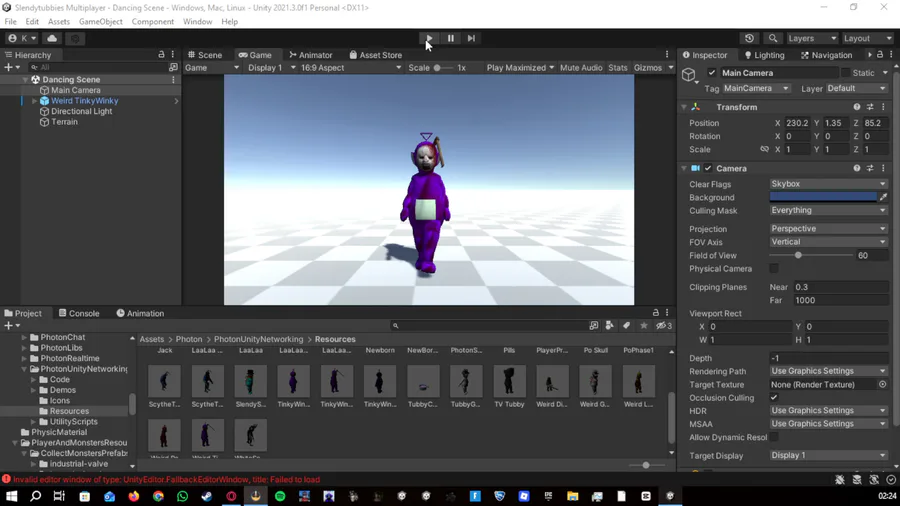Open the 16:9 Aspect dropdown

[350, 68]
